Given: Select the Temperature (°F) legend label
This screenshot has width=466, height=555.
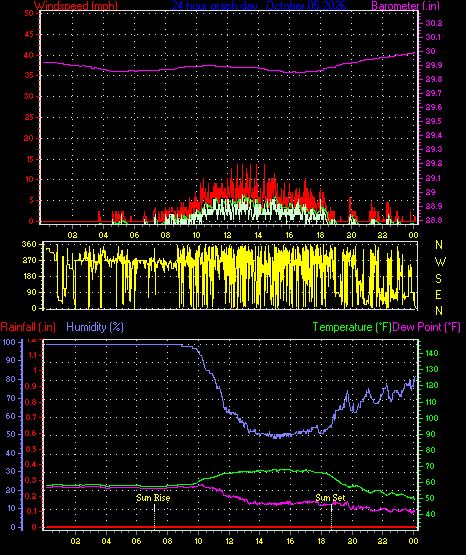Looking at the screenshot, I should (x=352, y=327).
